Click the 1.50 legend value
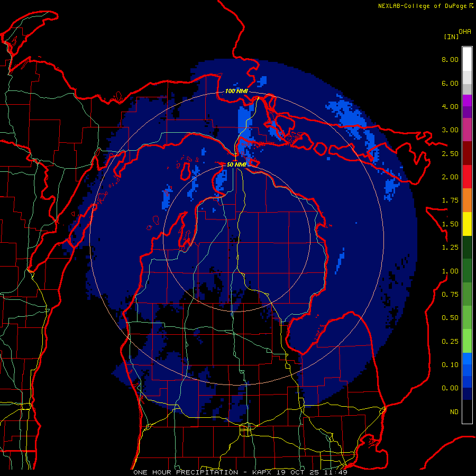 point(450,224)
